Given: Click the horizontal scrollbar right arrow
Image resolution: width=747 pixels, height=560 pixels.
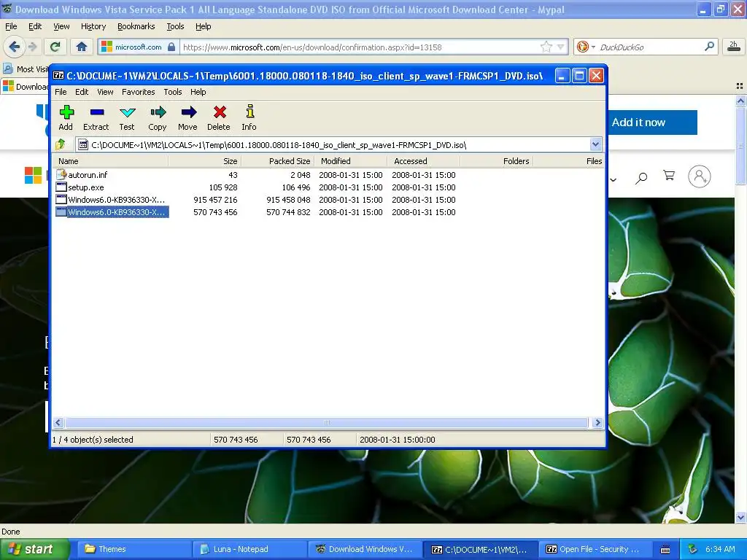Looking at the screenshot, I should click(x=597, y=423).
